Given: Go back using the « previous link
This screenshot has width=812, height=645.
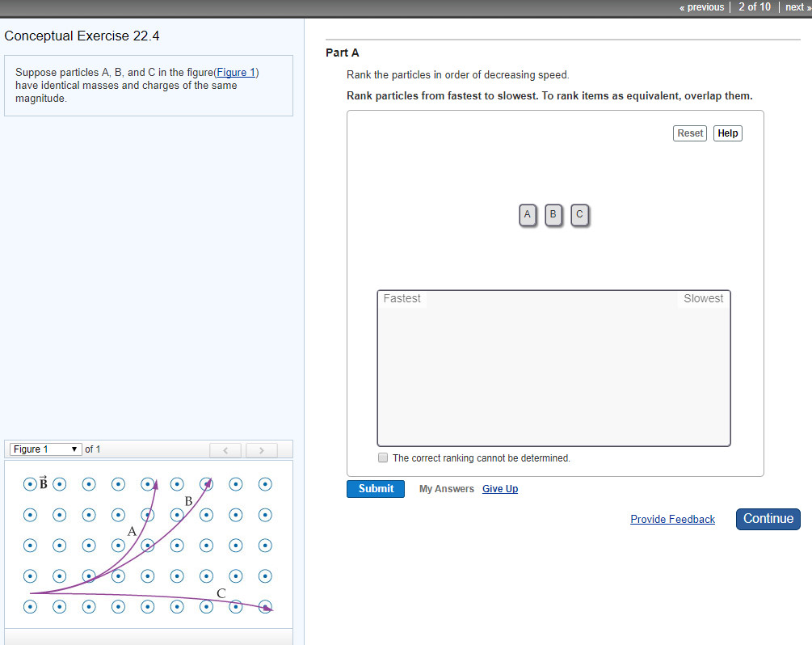Looking at the screenshot, I should pos(700,6).
